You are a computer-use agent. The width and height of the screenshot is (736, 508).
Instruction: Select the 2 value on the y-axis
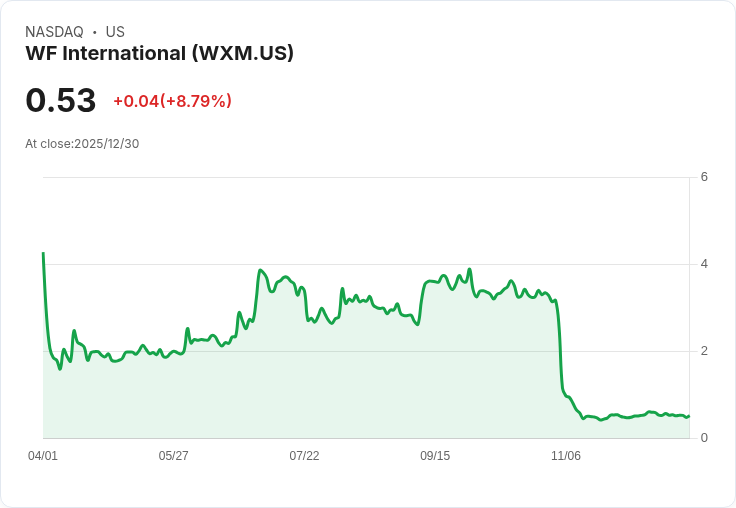tap(704, 351)
